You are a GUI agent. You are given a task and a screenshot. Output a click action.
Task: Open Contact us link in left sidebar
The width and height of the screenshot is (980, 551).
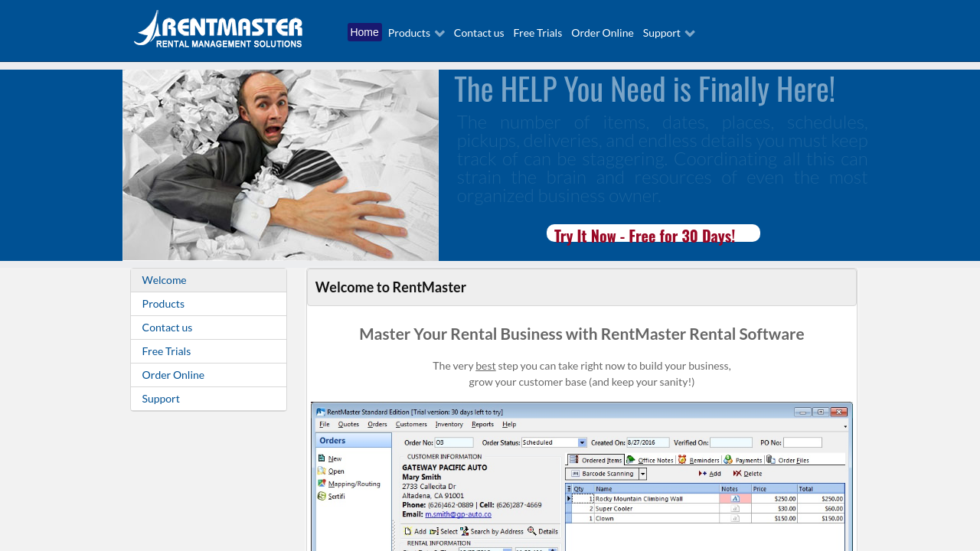click(167, 328)
